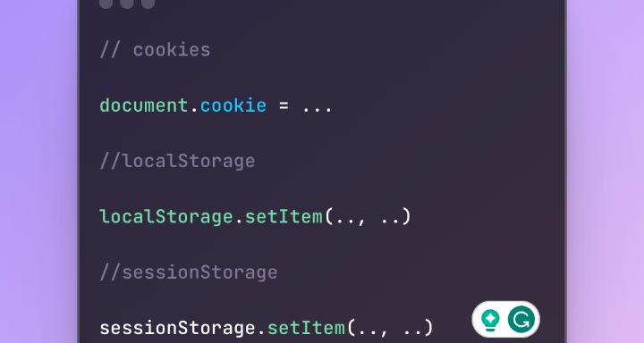Click the 'document' keyword
This screenshot has height=343, width=644.
144,105
